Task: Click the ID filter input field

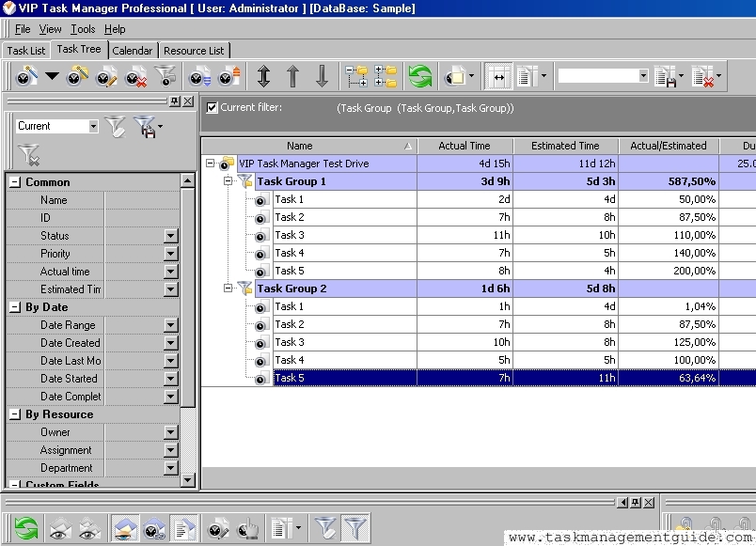Action: [142, 218]
